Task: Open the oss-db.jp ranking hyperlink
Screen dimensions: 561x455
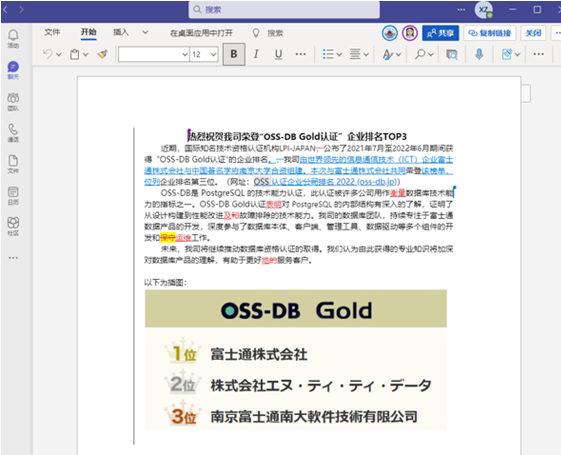Action: tap(326, 182)
